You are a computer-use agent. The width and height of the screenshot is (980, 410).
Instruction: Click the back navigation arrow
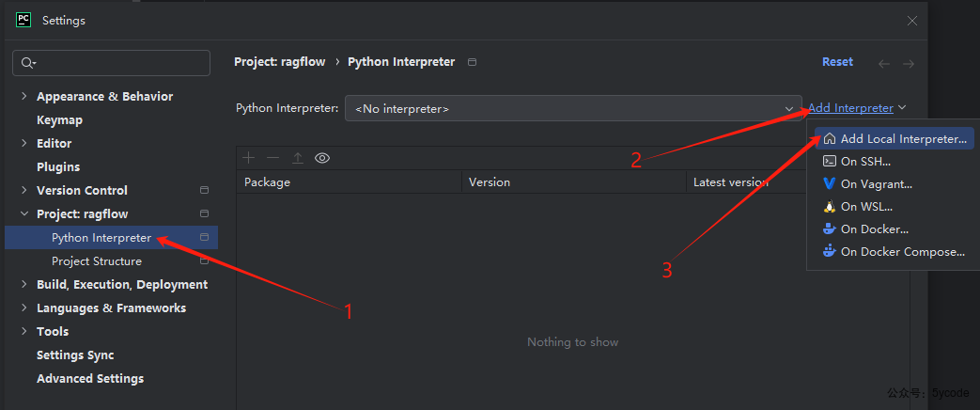pyautogui.click(x=884, y=63)
